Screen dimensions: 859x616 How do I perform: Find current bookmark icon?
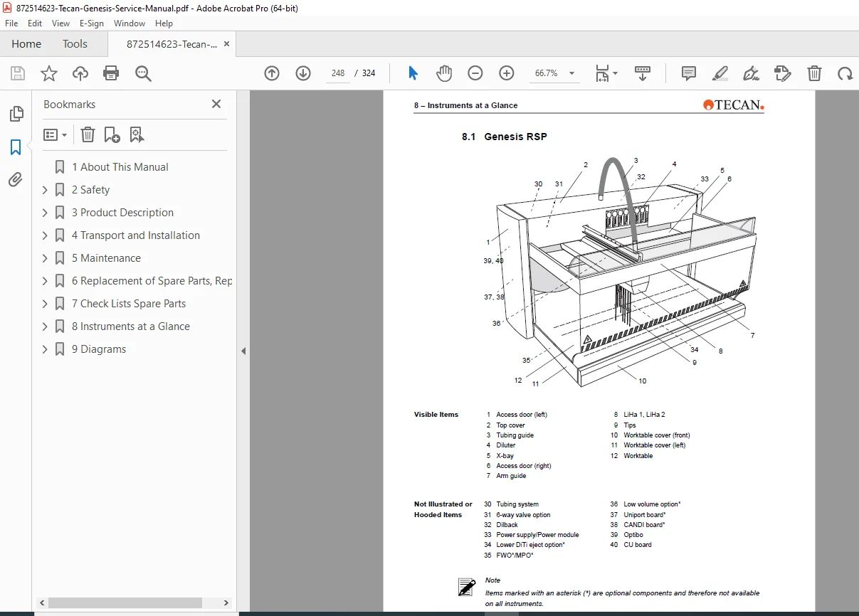pos(137,134)
